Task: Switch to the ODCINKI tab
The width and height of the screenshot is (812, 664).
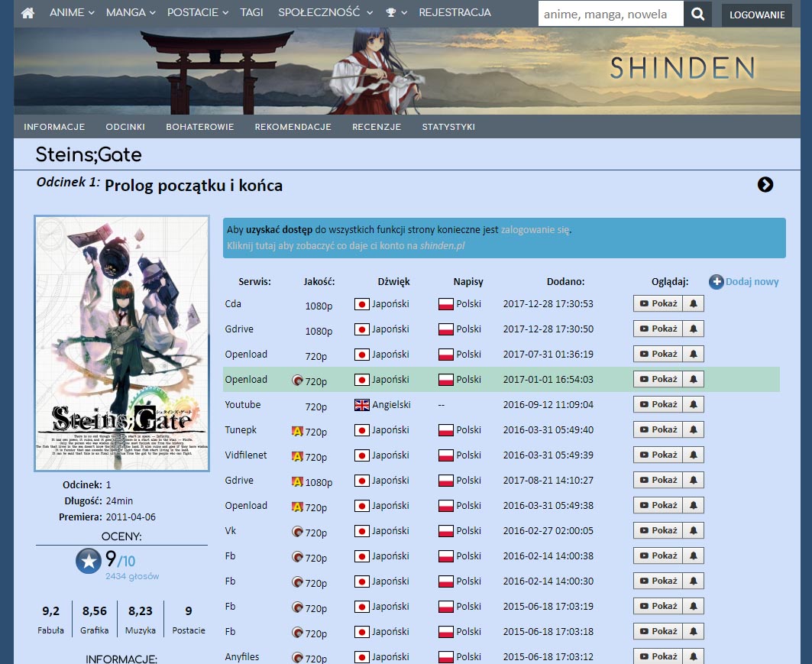Action: tap(125, 127)
